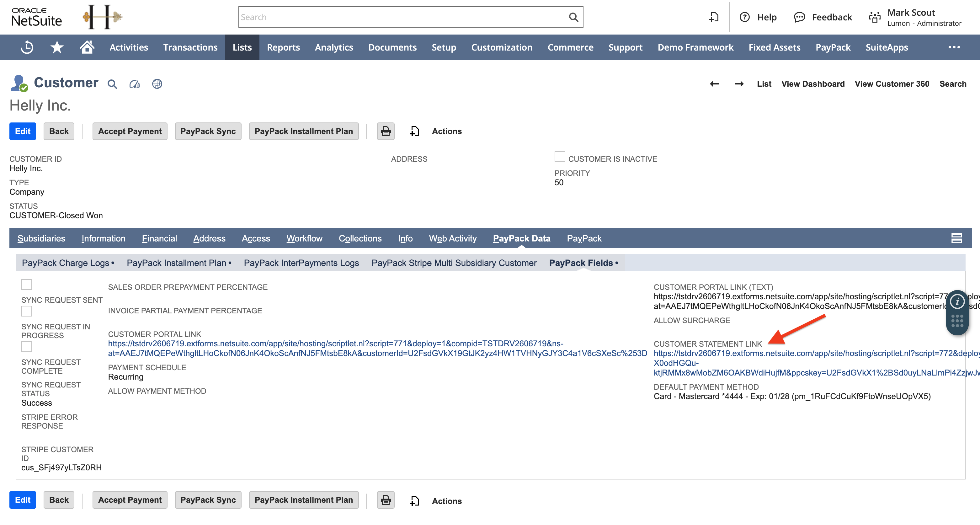980x525 pixels.
Task: Open the SuiteApps menu
Action: (887, 47)
